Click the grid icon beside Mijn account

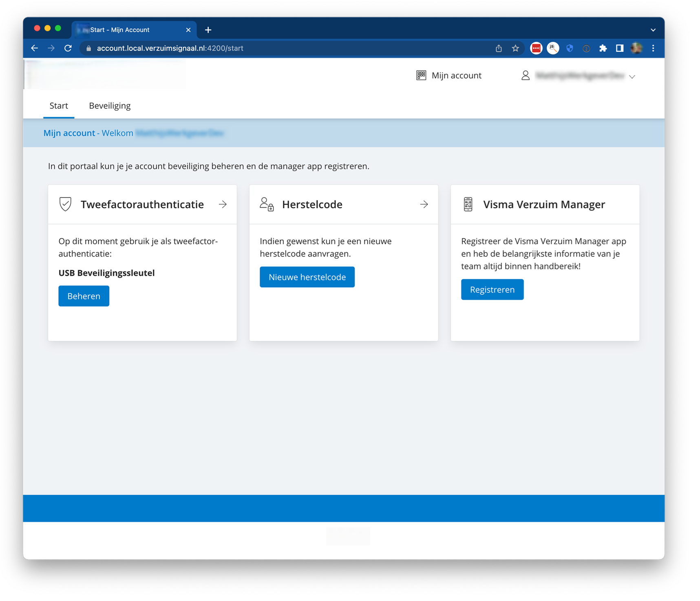pyautogui.click(x=421, y=75)
